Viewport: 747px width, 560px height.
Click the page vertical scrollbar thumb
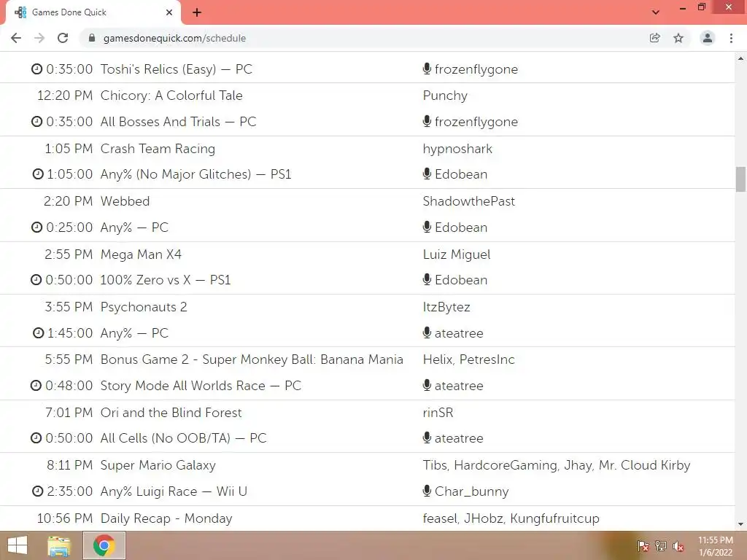click(x=740, y=179)
